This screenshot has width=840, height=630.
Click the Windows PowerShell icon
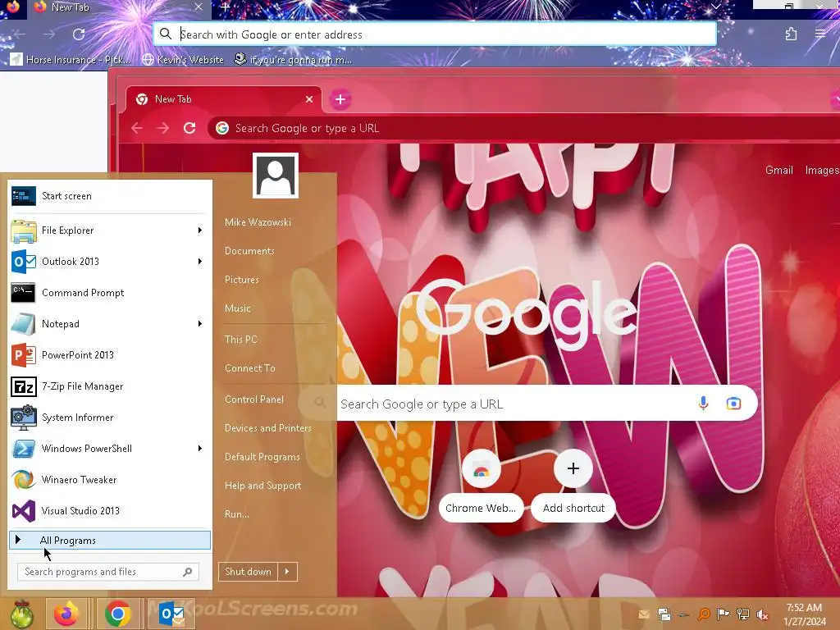(24, 449)
